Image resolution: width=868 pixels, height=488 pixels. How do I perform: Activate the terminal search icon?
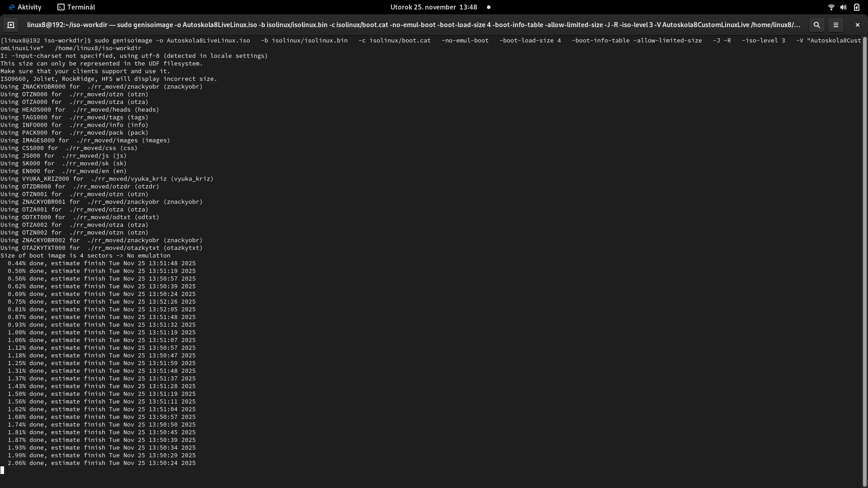point(816,25)
